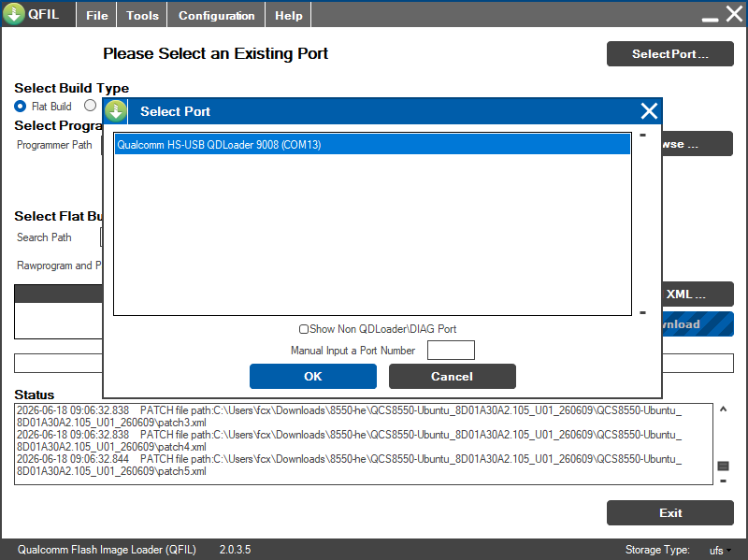Select the Flat Build radio button
Viewport: 748px width, 560px height.
point(20,106)
